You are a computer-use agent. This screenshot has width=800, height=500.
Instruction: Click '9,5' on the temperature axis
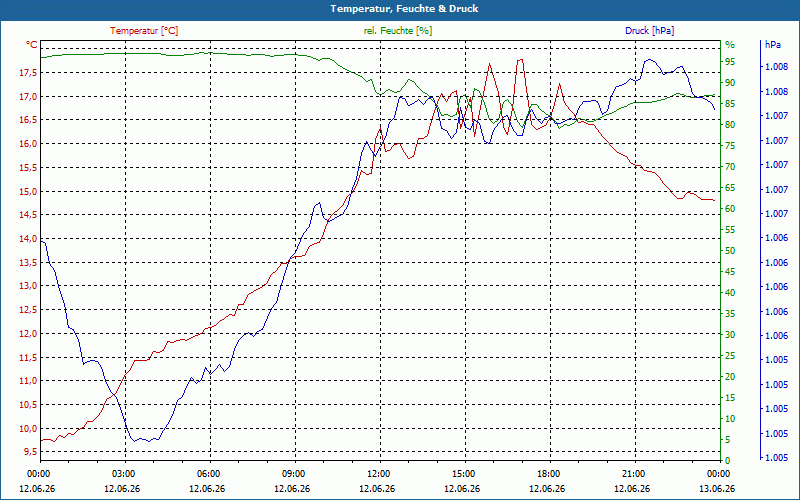[30, 452]
